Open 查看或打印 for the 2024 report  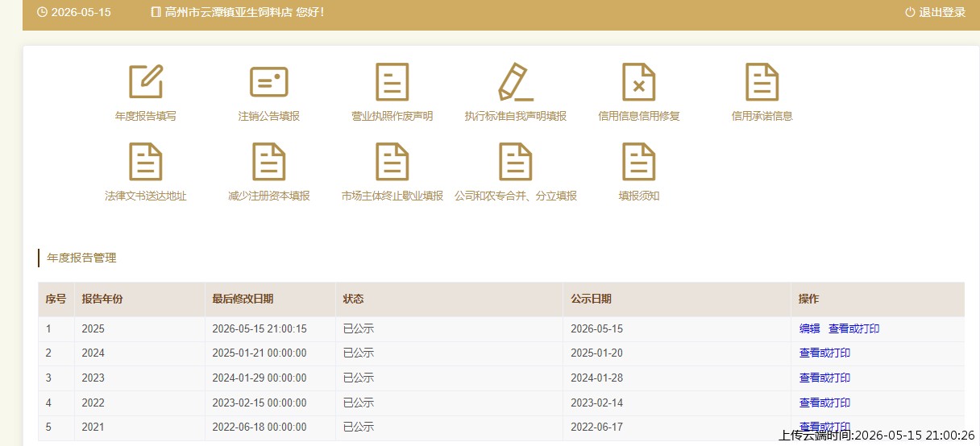pos(824,353)
